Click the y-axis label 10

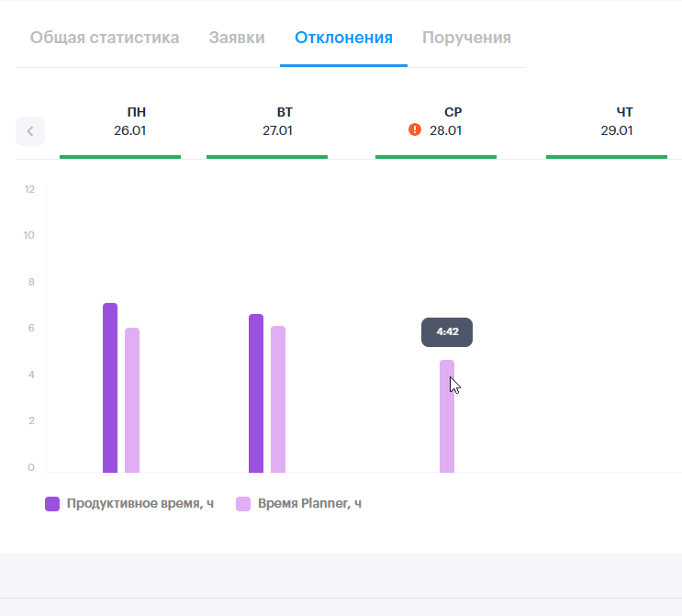(x=28, y=235)
